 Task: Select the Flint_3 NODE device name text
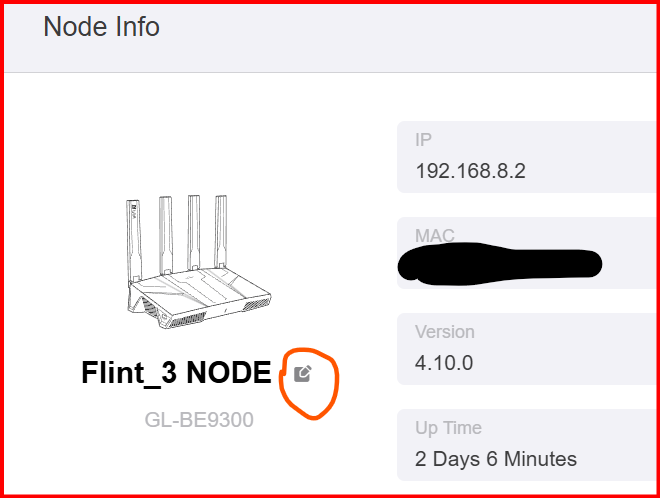pos(176,373)
